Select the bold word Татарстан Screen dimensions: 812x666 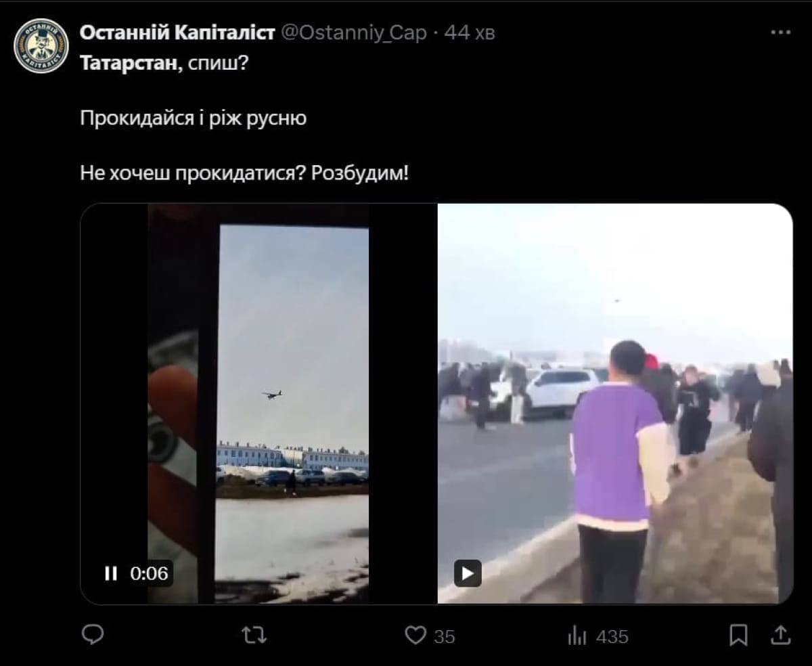coord(131,63)
